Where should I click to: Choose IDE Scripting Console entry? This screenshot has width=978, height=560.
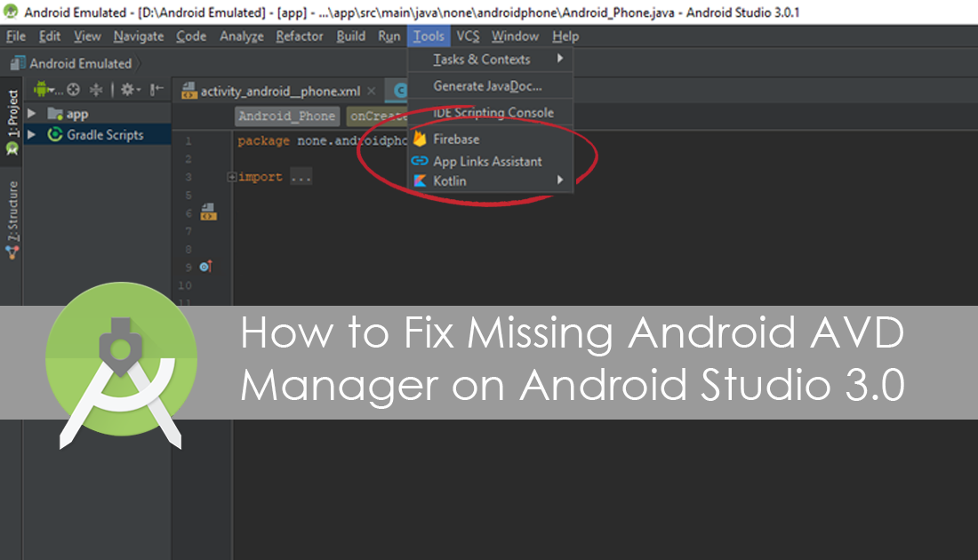click(490, 113)
